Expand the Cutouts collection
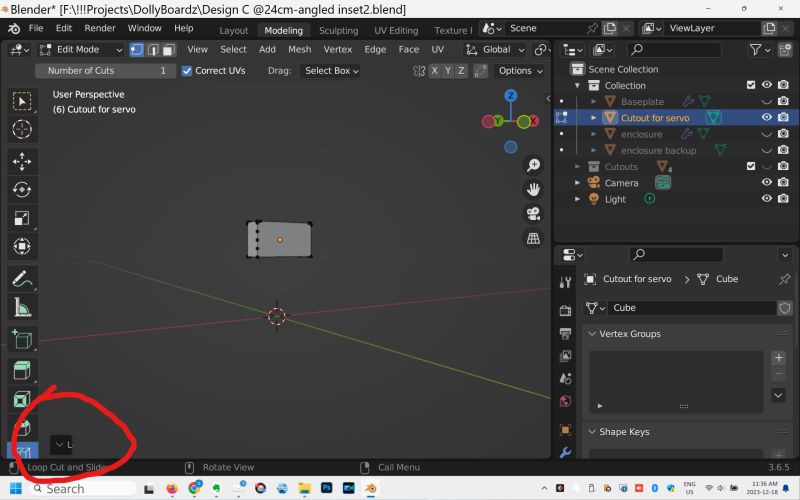 [578, 166]
